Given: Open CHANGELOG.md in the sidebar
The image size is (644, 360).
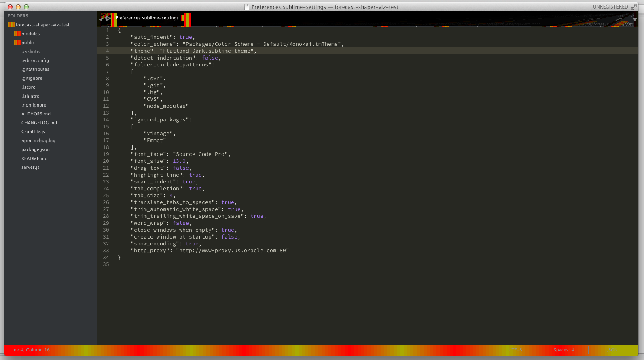Looking at the screenshot, I should point(39,123).
